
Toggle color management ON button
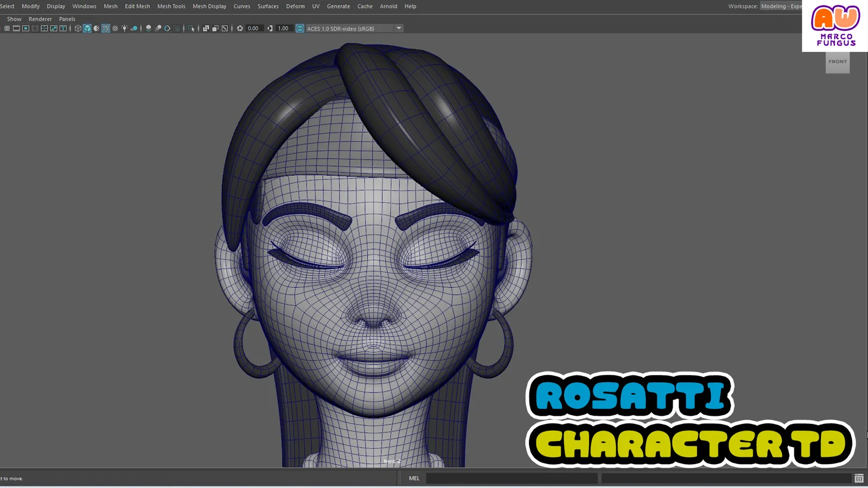tap(300, 28)
